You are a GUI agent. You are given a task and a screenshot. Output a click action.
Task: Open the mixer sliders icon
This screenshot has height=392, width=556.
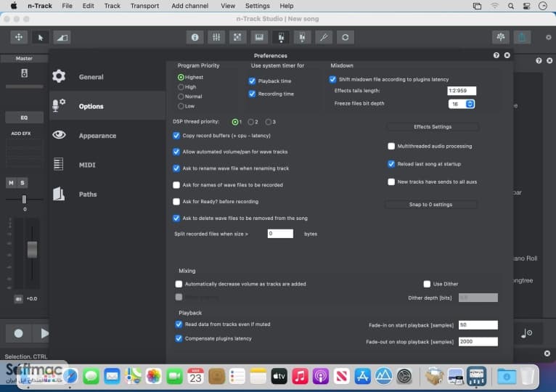coord(216,37)
